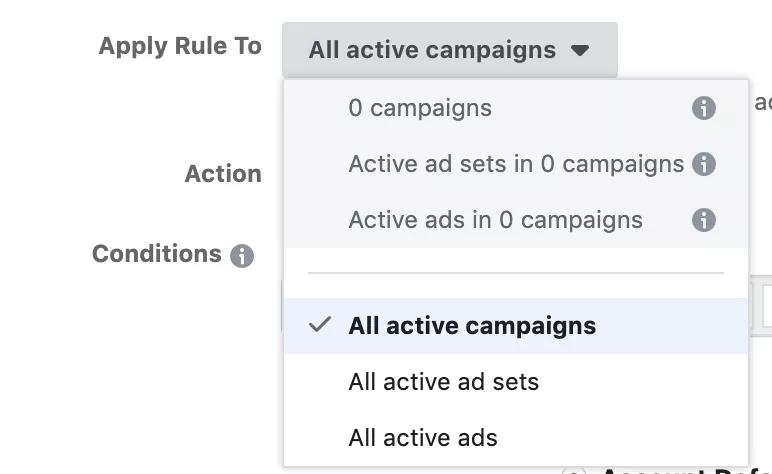Click the "Action" field label
The height and width of the screenshot is (474, 772).
coord(223,174)
